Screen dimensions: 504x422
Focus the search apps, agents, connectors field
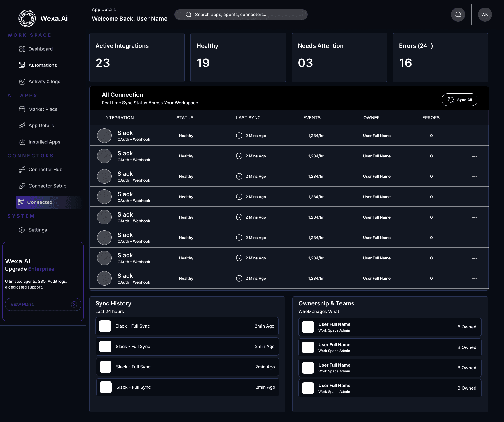tap(241, 15)
